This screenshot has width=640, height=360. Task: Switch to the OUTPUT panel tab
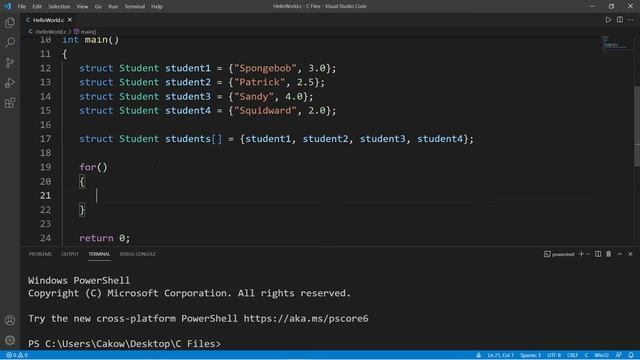tap(70, 254)
